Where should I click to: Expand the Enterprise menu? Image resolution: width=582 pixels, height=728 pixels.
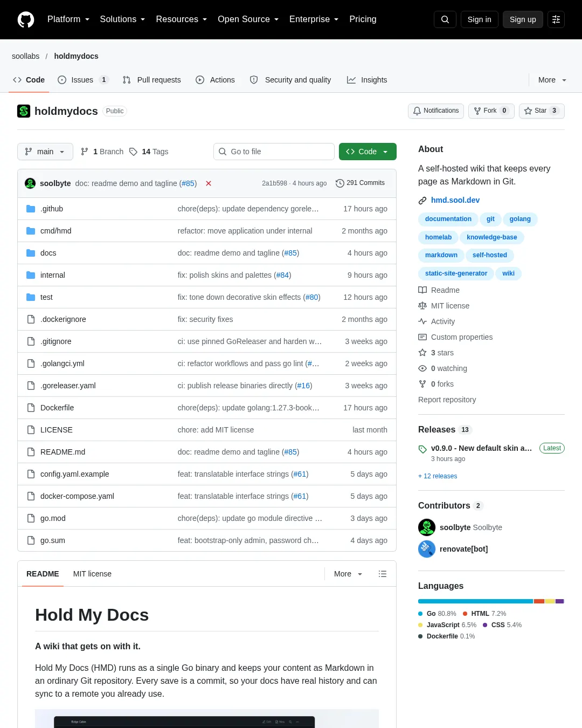tap(314, 19)
